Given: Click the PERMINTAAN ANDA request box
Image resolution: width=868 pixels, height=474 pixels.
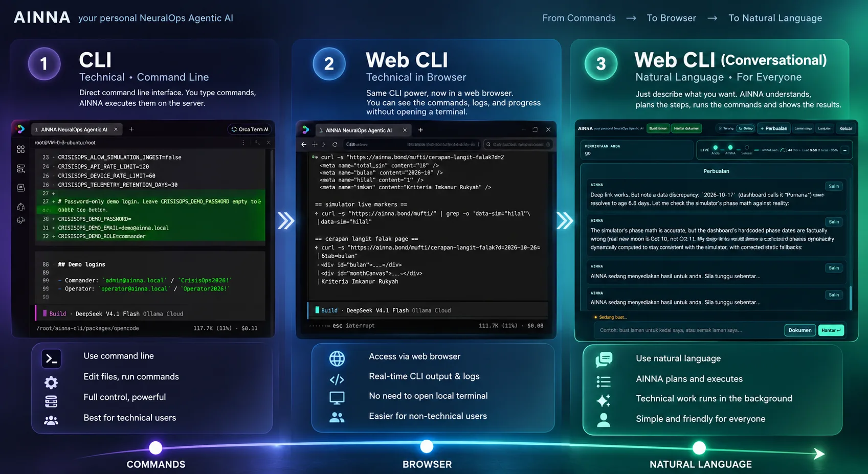Looking at the screenshot, I should [636, 150].
